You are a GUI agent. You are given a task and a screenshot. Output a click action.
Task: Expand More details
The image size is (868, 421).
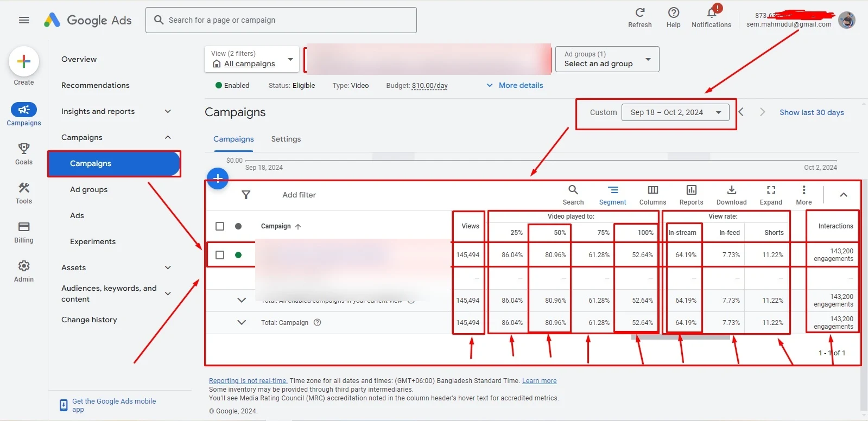pyautogui.click(x=515, y=85)
